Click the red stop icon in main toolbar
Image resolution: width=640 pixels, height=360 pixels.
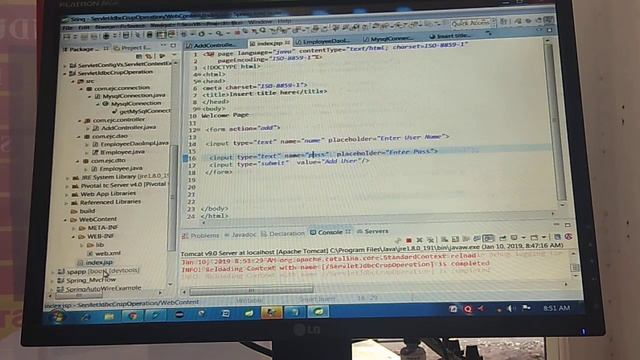pos(237,32)
